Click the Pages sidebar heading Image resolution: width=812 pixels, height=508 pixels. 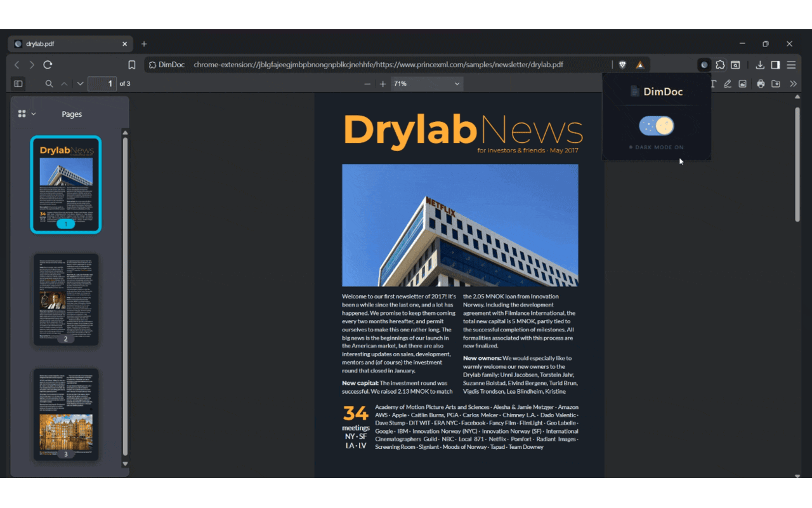[x=72, y=114]
